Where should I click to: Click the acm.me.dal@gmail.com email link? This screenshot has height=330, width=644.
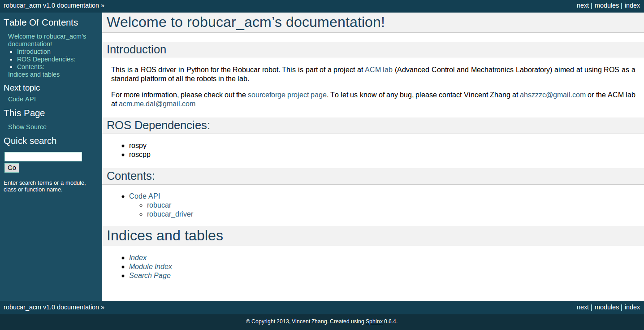157,104
